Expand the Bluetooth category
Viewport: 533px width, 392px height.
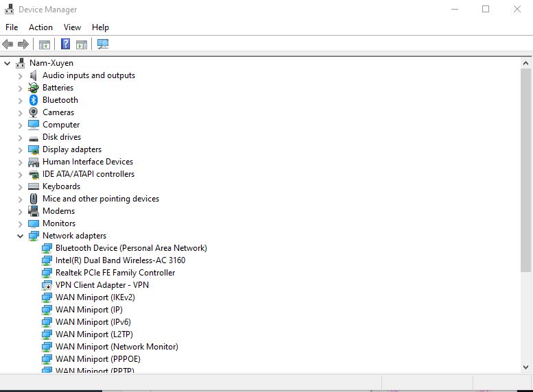pyautogui.click(x=20, y=101)
